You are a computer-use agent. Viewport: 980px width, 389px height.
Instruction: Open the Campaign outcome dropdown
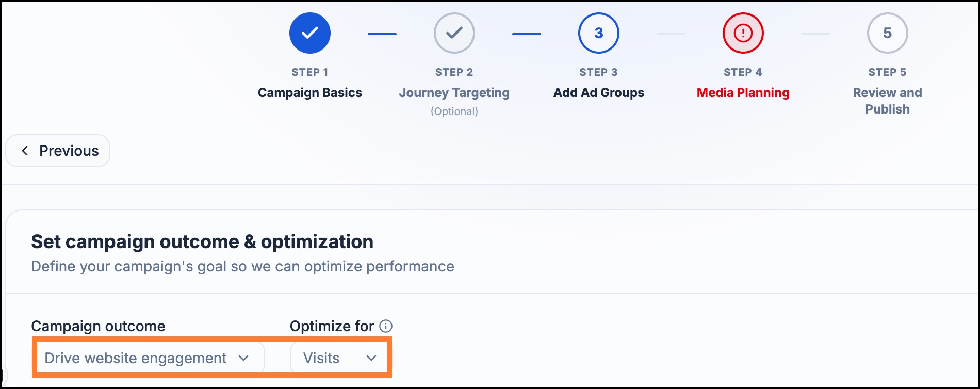point(149,358)
